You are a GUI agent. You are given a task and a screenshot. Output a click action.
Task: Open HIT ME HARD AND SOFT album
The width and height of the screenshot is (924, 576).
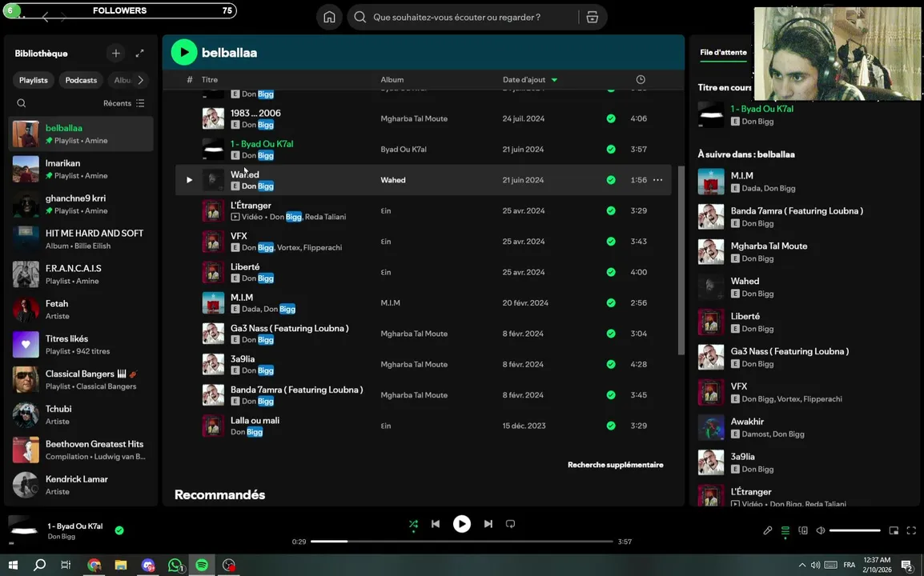[82, 239]
